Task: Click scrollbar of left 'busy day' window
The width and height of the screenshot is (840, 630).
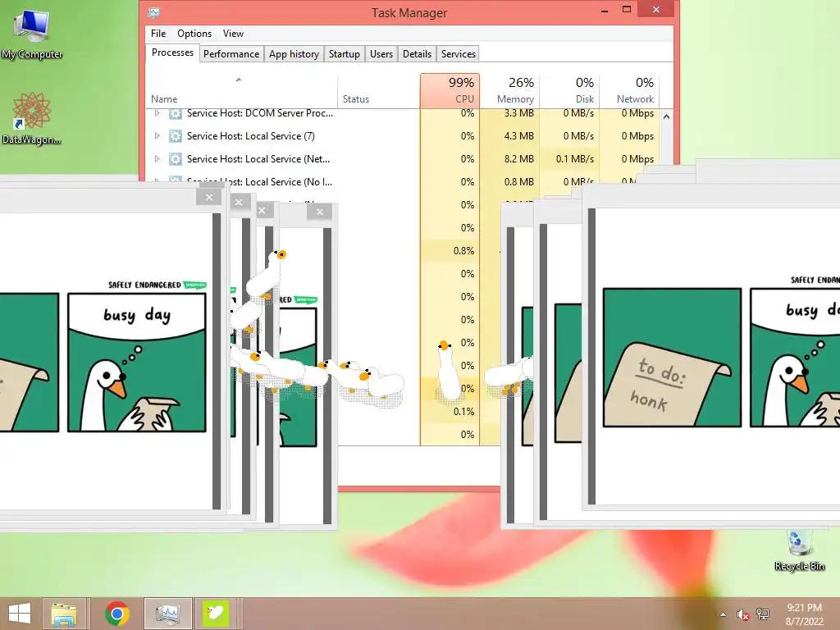Action: click(x=217, y=361)
